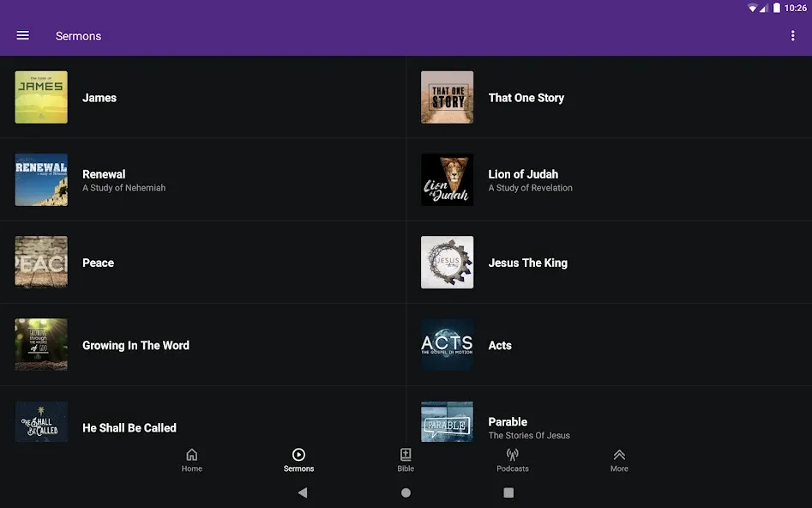Open the Podcasts antenna icon

click(513, 455)
